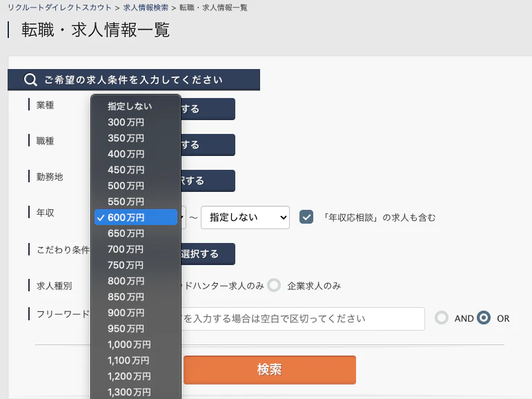This screenshot has height=399, width=532.
Task: Pick the 550万円 option
Action: (136, 202)
